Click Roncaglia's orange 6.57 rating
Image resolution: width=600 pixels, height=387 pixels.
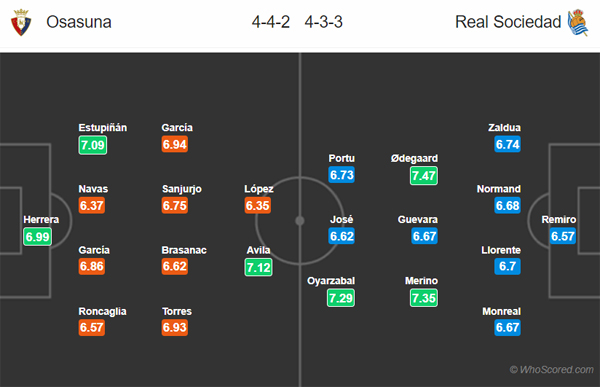91,327
